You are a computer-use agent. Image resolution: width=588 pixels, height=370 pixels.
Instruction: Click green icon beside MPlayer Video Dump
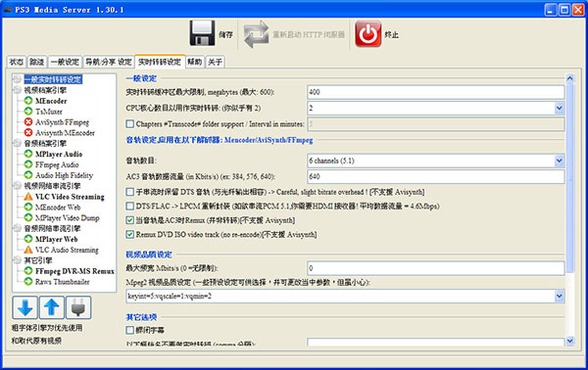click(28, 217)
